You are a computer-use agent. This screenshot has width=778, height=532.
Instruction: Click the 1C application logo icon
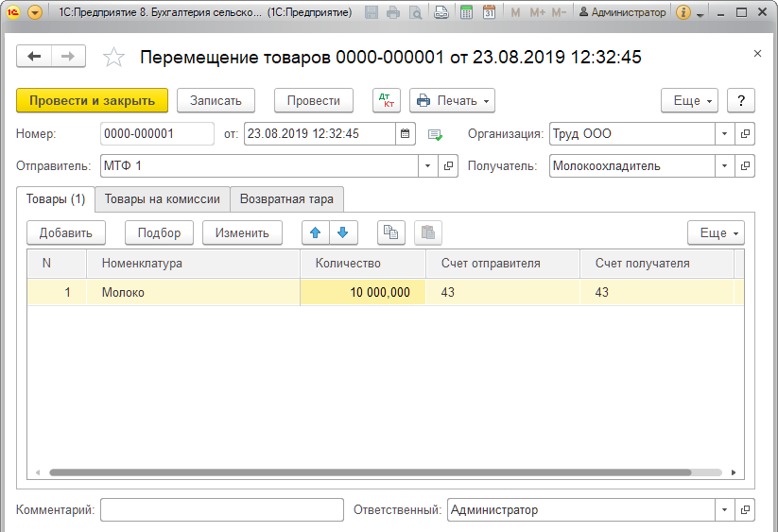tap(13, 12)
